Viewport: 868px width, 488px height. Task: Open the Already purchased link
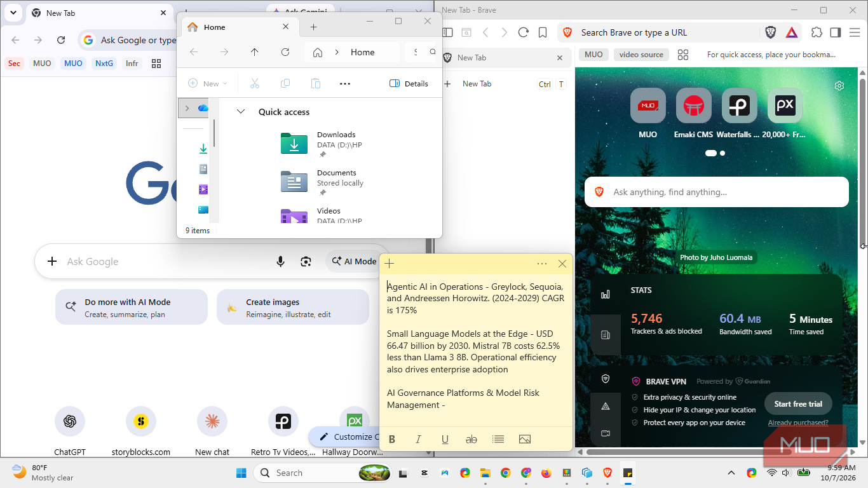[x=798, y=423]
